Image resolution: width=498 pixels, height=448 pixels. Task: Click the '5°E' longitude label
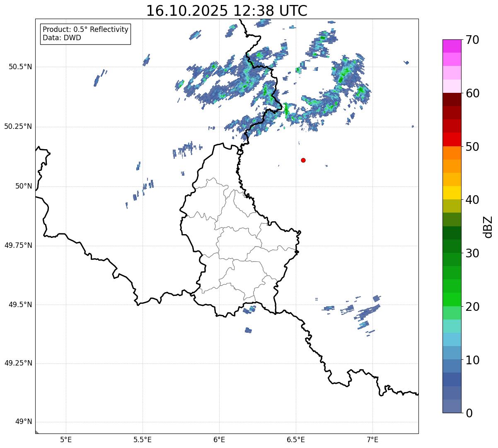tap(66, 440)
